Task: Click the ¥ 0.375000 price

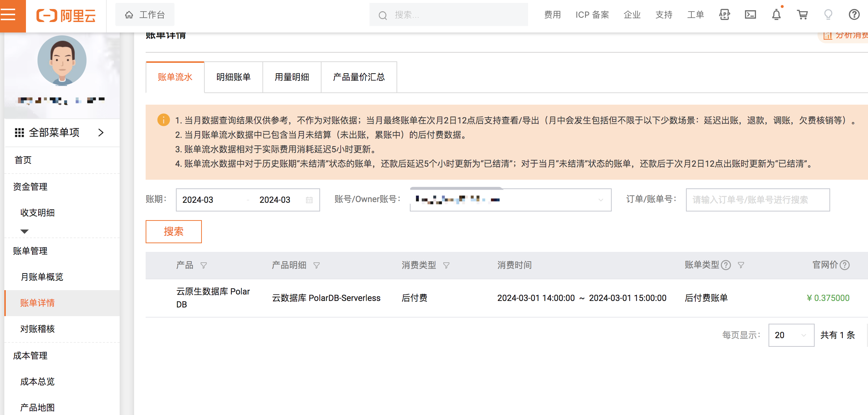Action: [x=828, y=298]
